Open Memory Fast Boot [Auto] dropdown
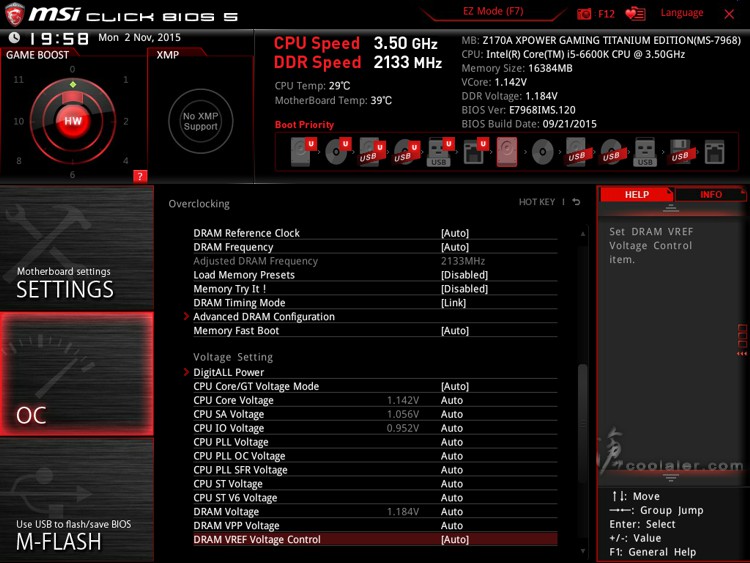The height and width of the screenshot is (563, 750). point(454,331)
